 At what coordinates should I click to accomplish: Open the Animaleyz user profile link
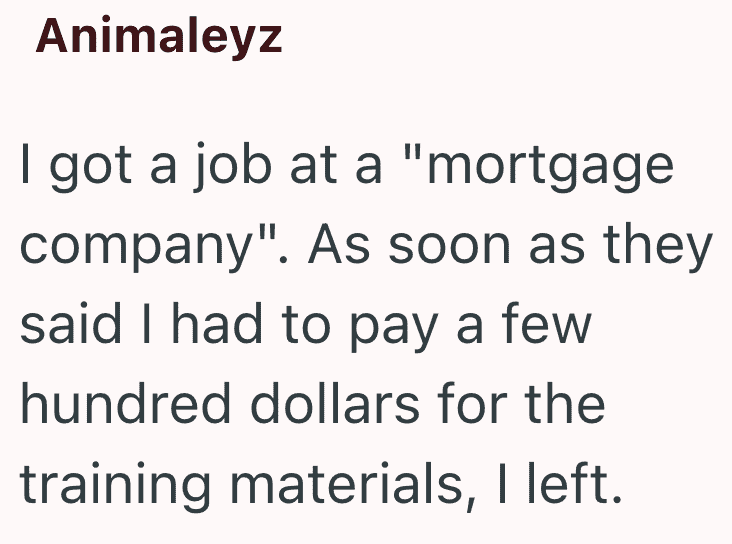(159, 37)
